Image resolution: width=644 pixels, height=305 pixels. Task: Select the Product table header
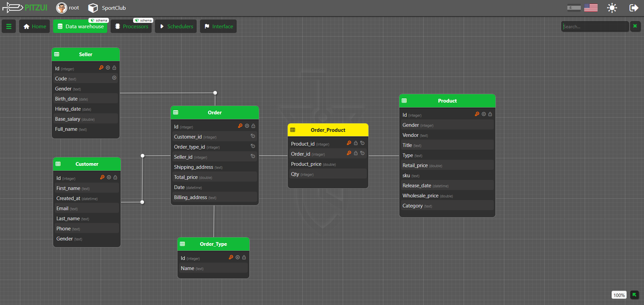447,100
